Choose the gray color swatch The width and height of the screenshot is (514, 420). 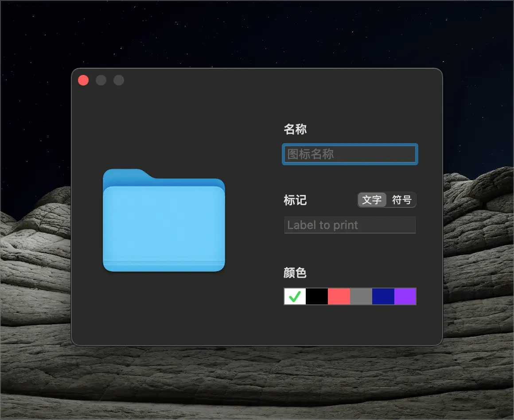coord(361,296)
